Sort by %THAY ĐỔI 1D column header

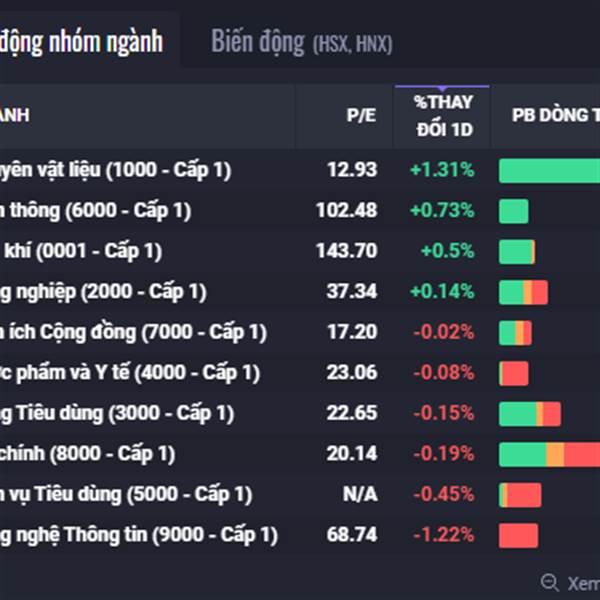pyautogui.click(x=443, y=116)
